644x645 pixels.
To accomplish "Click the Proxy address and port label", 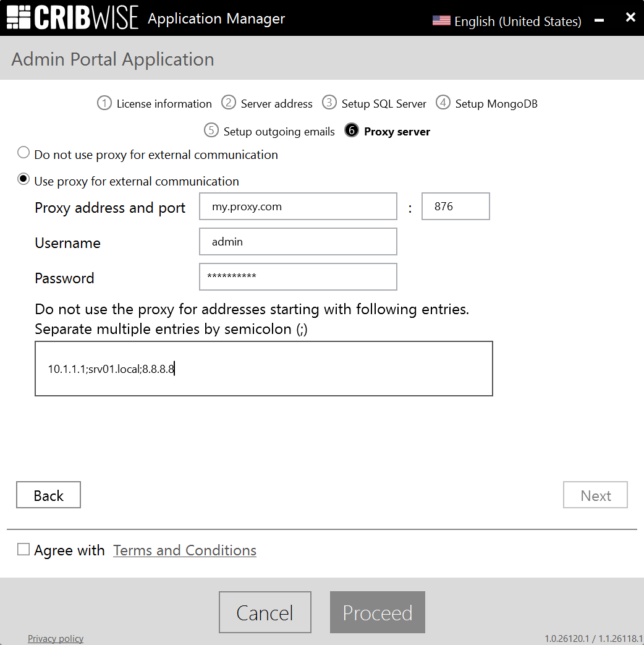I will (x=110, y=208).
